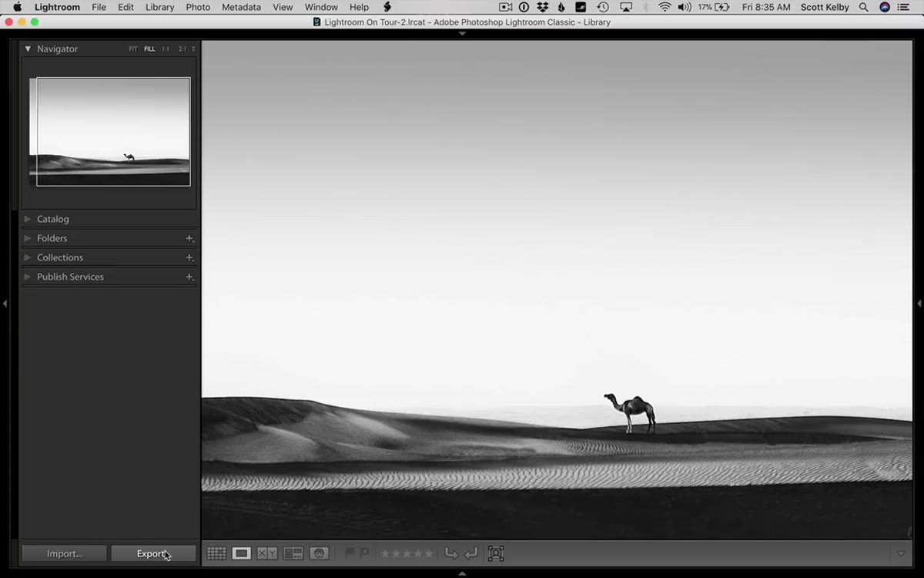Open the Photo menu
924x578 pixels.
tap(198, 7)
